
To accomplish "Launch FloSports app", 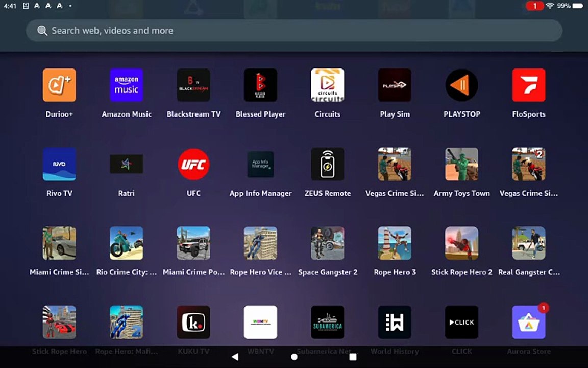I will [x=529, y=85].
